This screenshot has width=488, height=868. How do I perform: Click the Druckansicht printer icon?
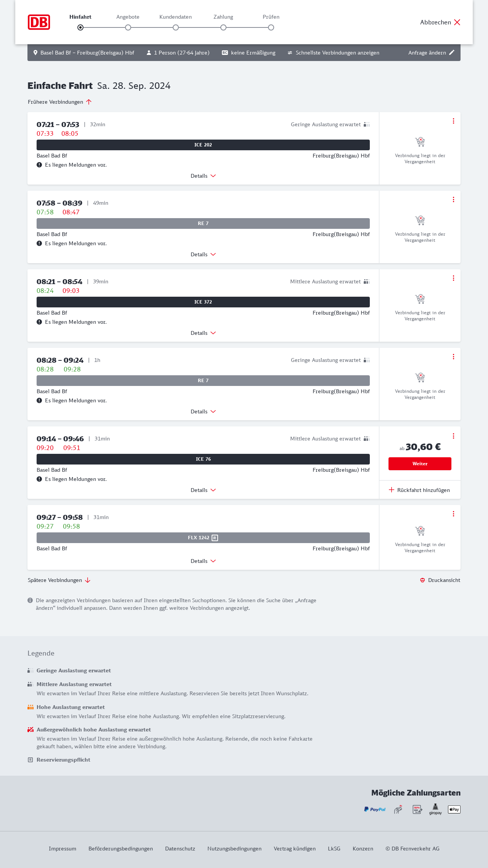(x=422, y=580)
